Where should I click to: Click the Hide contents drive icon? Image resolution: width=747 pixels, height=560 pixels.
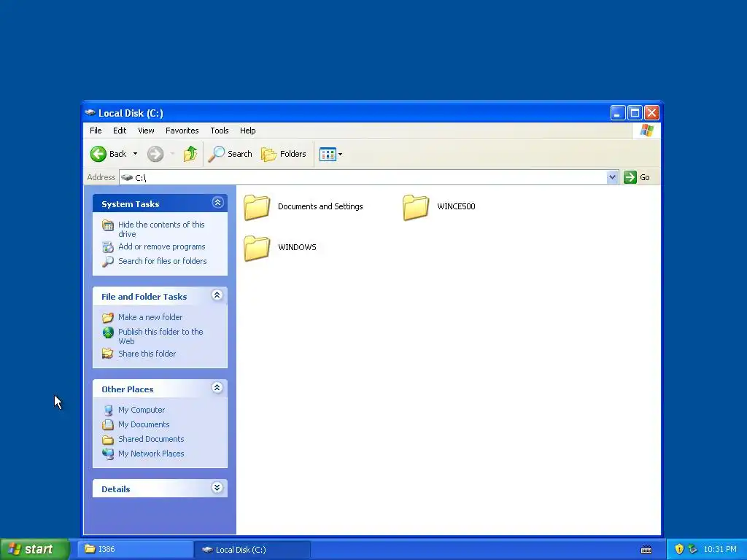click(108, 225)
